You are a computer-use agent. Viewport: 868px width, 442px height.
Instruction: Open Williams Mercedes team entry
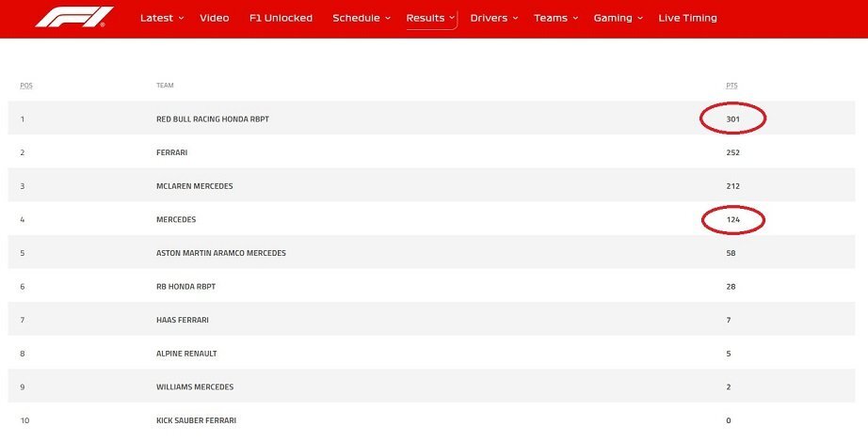pos(195,387)
